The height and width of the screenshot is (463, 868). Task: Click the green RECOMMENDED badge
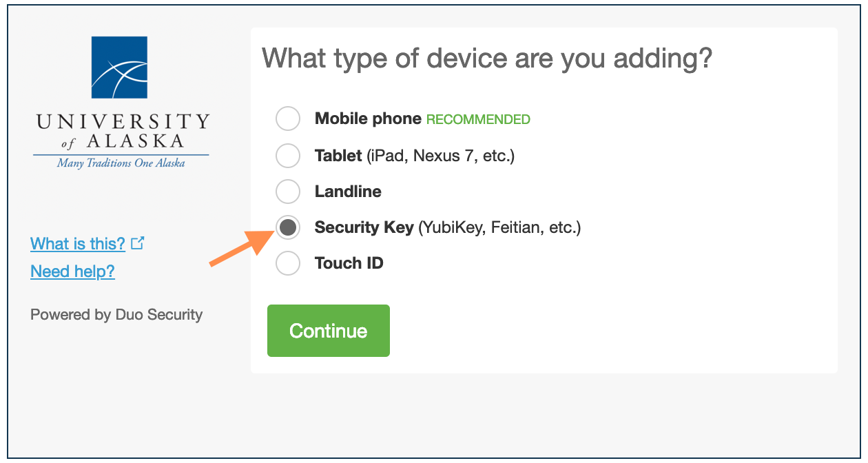pos(478,120)
